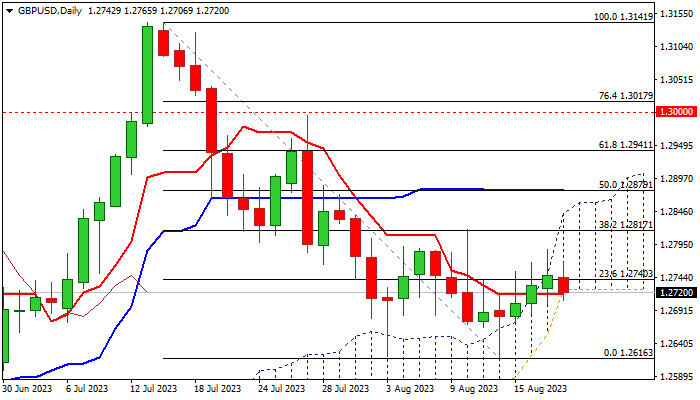
Task: Select the tallest green candle at the July peak
Action: point(147,75)
